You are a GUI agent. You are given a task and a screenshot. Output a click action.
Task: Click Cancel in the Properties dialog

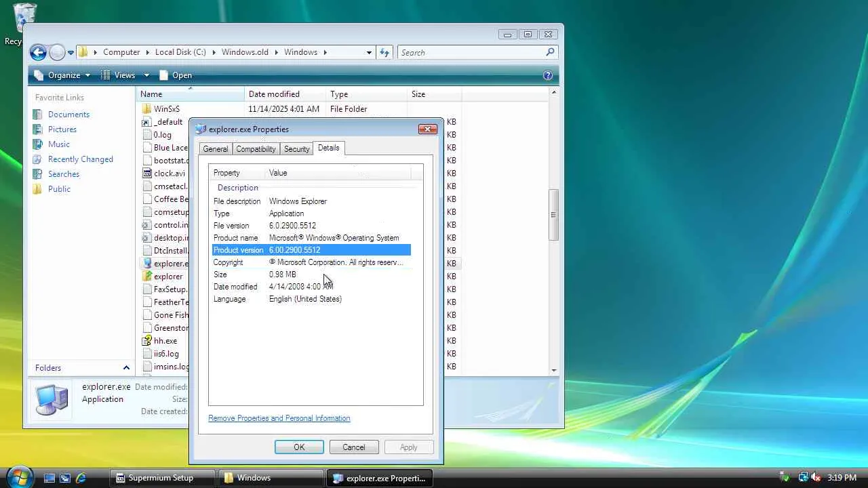pos(353,447)
